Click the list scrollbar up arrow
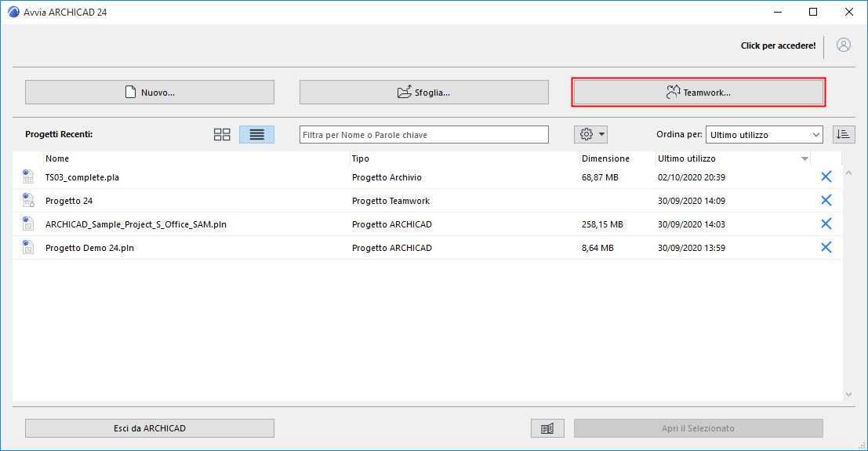This screenshot has width=868, height=451. (848, 173)
